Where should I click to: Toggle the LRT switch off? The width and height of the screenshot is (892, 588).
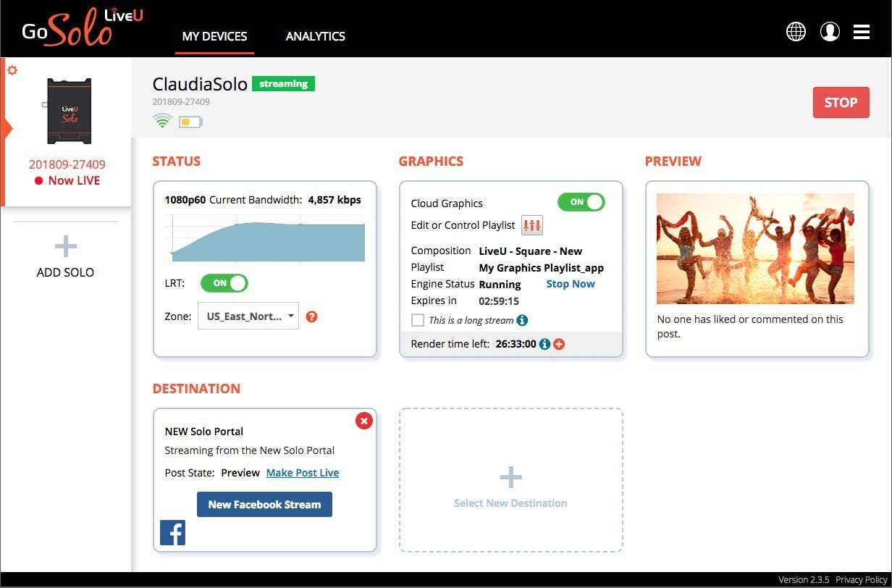coord(224,283)
